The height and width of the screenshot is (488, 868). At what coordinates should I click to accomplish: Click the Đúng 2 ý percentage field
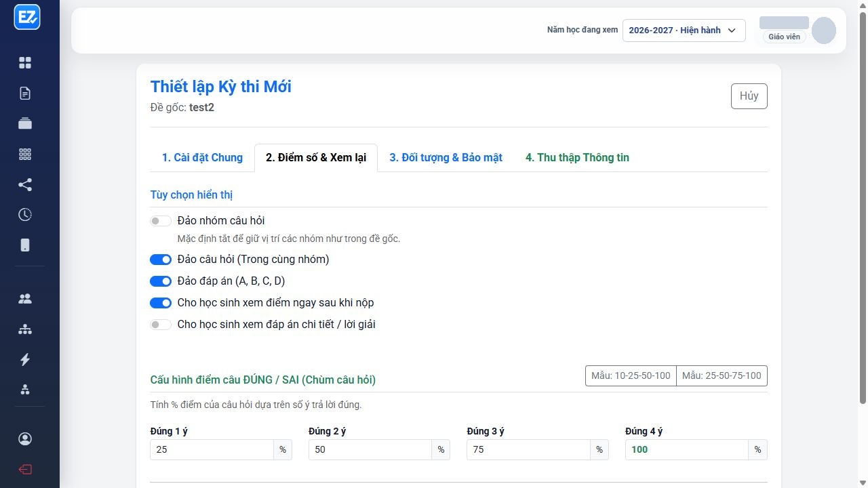tap(370, 449)
